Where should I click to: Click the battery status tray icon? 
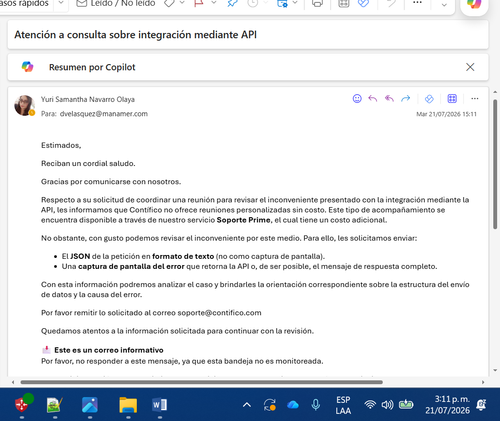(406, 405)
